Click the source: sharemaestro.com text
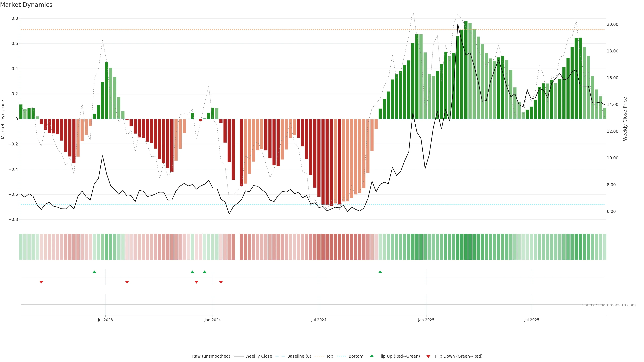 609,305
